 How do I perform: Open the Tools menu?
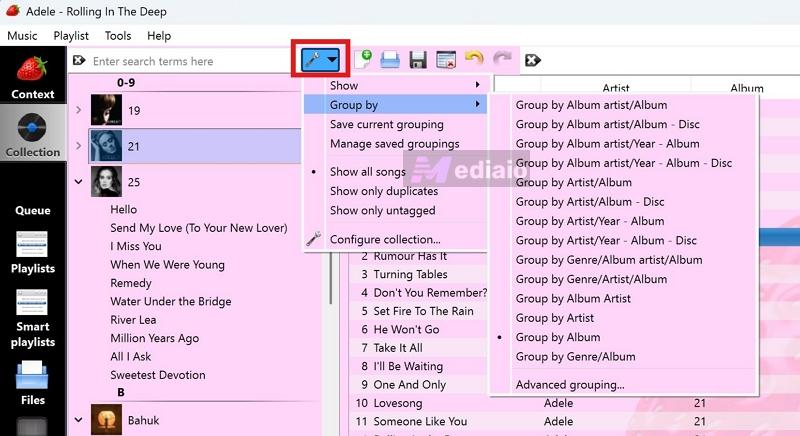[x=118, y=36]
